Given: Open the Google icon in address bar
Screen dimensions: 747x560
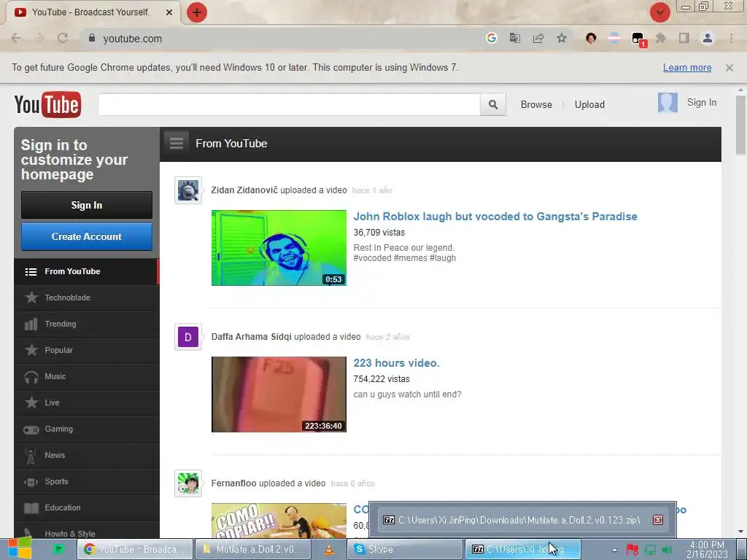Looking at the screenshot, I should coord(491,38).
